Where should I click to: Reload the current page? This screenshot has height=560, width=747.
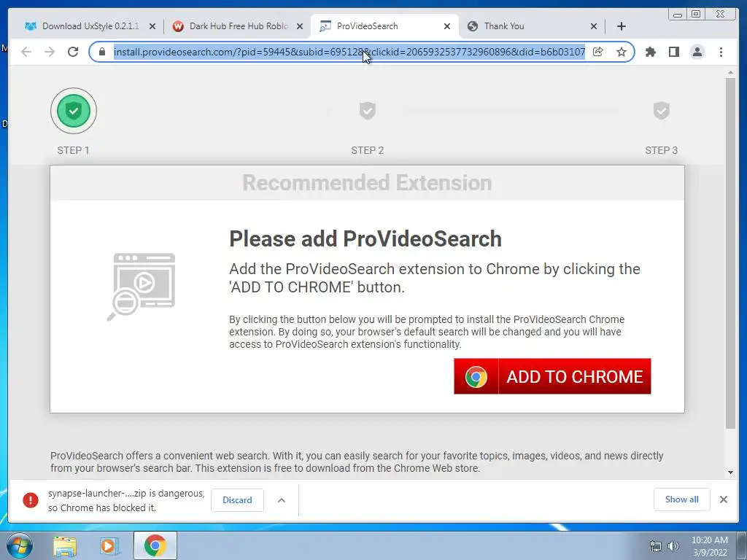coord(73,52)
